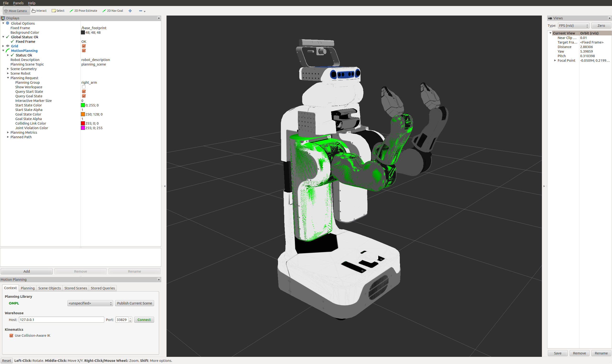The image size is (612, 364).
Task: Click the warehouse Host input field
Action: pyautogui.click(x=61, y=320)
